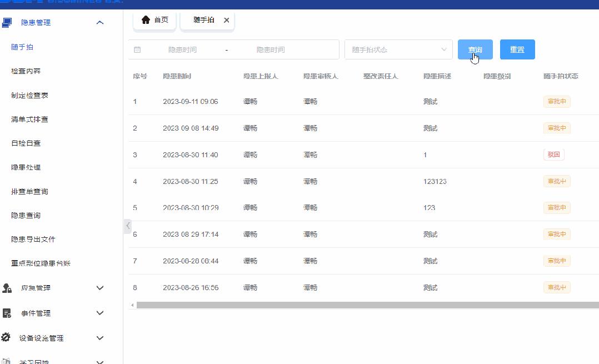Image resolution: width=599 pixels, height=364 pixels.
Task: Click the 学习园地 sidebar icon
Action: click(x=7, y=361)
